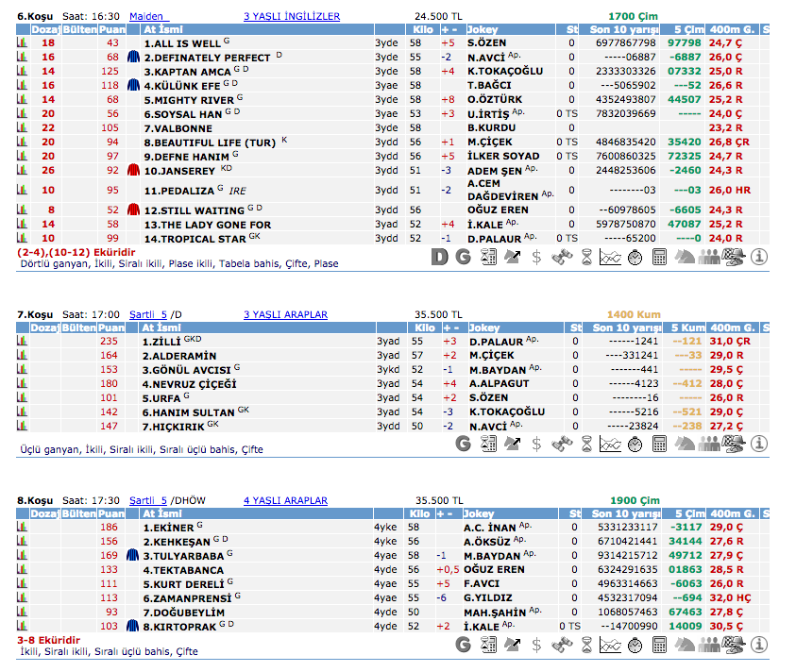The width and height of the screenshot is (796, 672).
Task: Click the At İsmi column header in race 6
Action: pos(161,30)
